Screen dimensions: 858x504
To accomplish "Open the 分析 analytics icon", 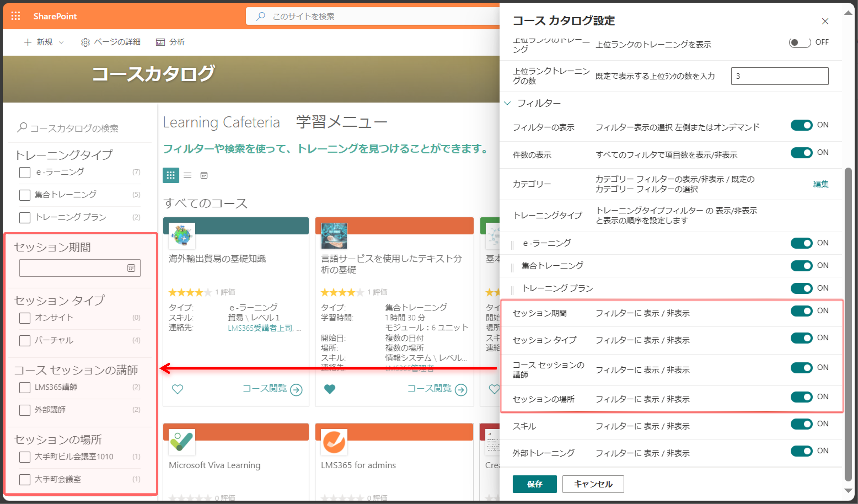I will [160, 42].
